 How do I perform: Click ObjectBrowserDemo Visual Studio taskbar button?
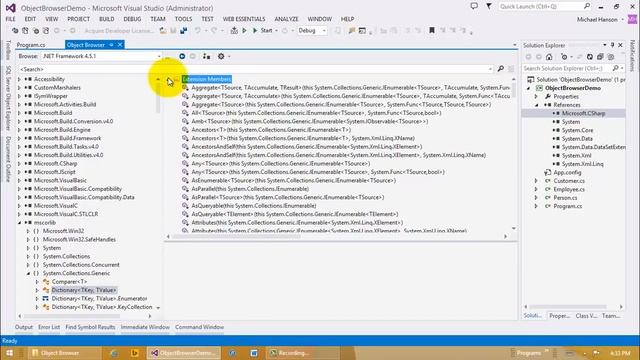point(184,353)
